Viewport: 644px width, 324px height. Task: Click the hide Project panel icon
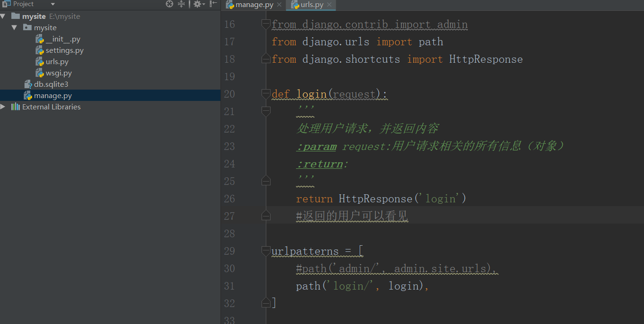coord(213,4)
